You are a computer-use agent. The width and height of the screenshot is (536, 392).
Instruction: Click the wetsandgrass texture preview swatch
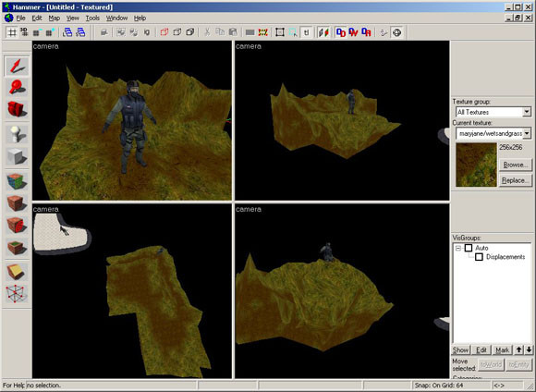click(476, 165)
